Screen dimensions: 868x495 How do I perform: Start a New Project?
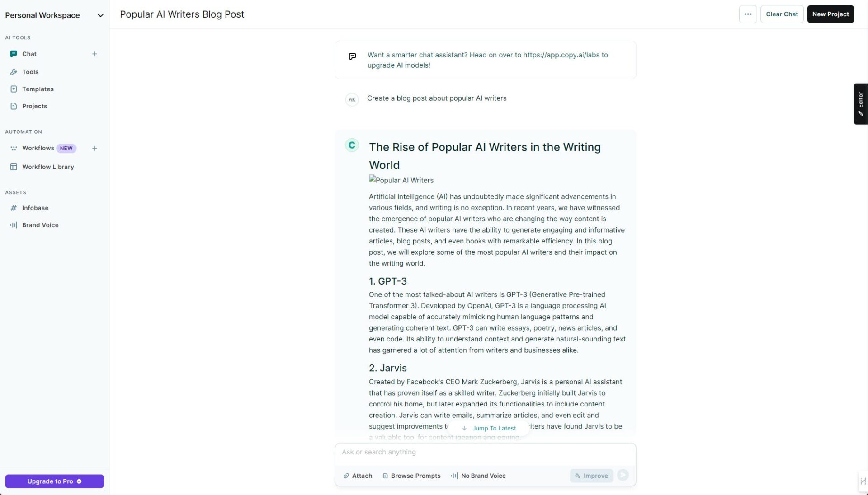pos(830,14)
